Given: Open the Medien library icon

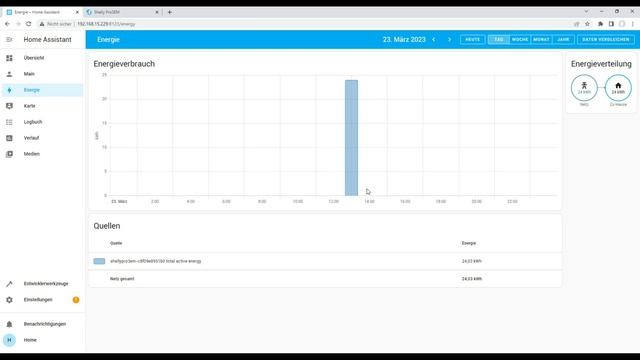Looking at the screenshot, I should (x=9, y=154).
